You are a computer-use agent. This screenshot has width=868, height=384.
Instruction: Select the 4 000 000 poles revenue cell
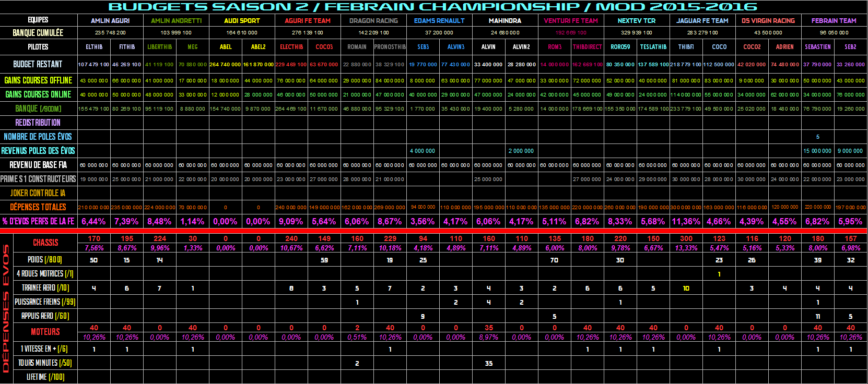pyautogui.click(x=423, y=151)
